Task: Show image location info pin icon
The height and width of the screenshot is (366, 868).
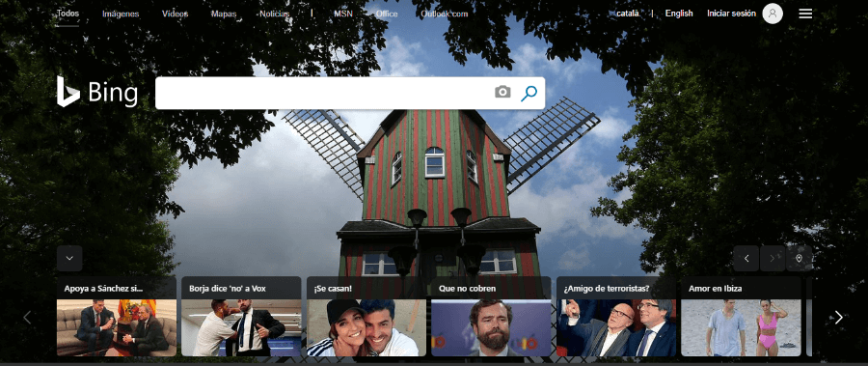Action: [799, 259]
